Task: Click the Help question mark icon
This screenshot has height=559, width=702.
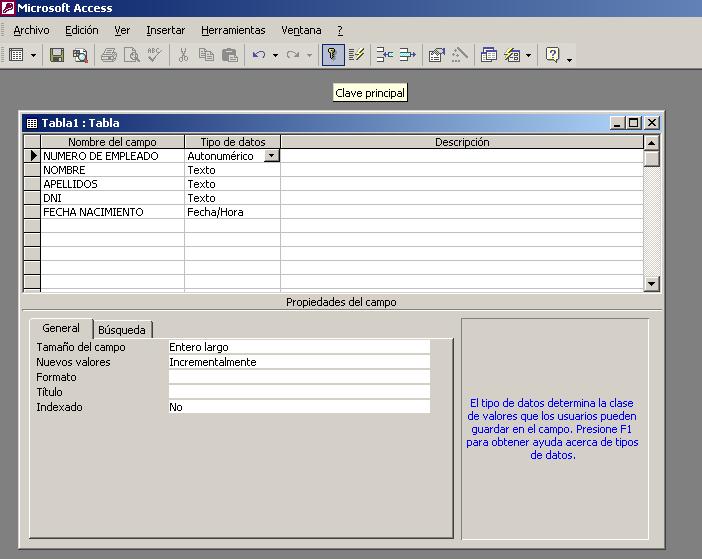Action: tap(553, 55)
